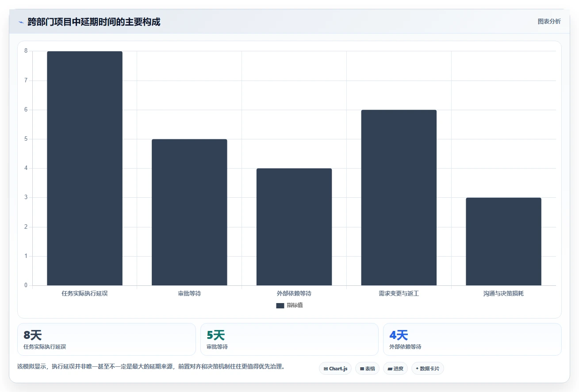Click the summary sentence starting 该模拟显示
Image resolution: width=579 pixels, height=392 pixels.
[x=152, y=366]
